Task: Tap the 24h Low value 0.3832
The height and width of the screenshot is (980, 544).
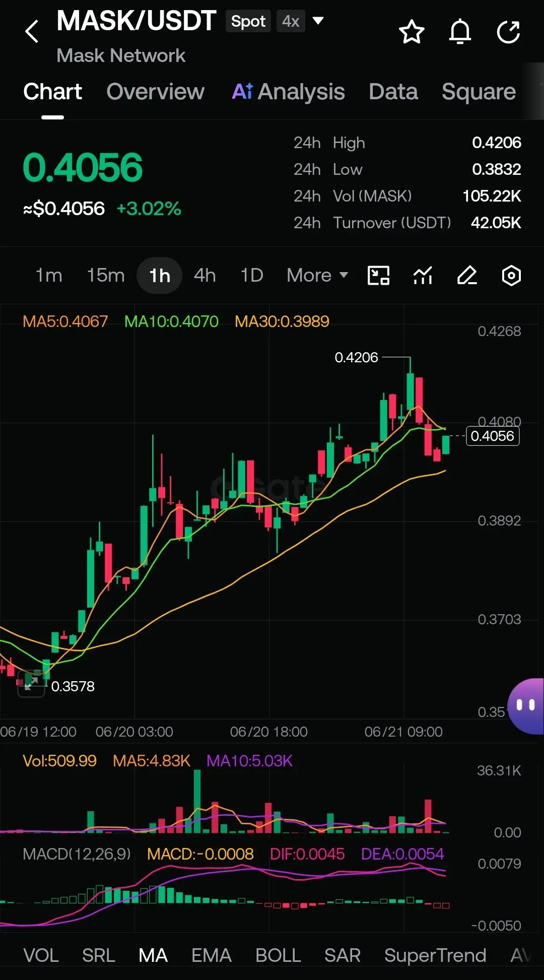Action: pos(497,169)
